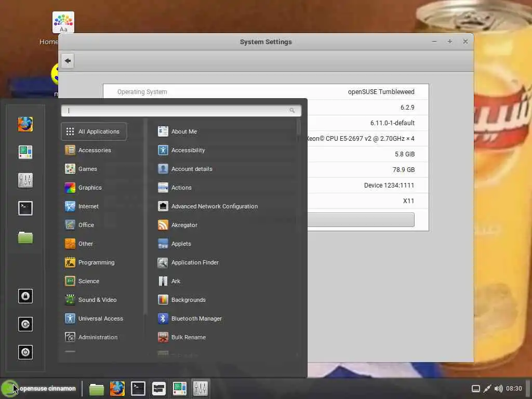Click the 6.11.0-1-default kernel version text
This screenshot has width=532, height=399.
click(x=392, y=123)
